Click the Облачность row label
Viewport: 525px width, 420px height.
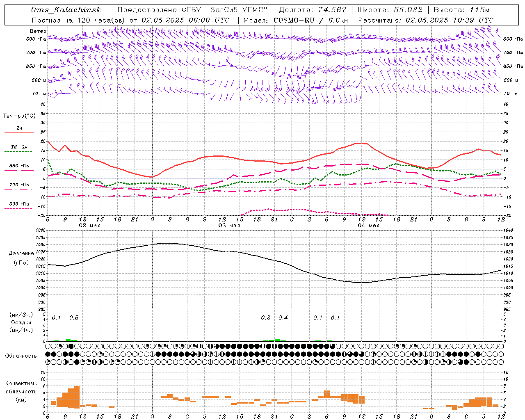pyautogui.click(x=21, y=356)
